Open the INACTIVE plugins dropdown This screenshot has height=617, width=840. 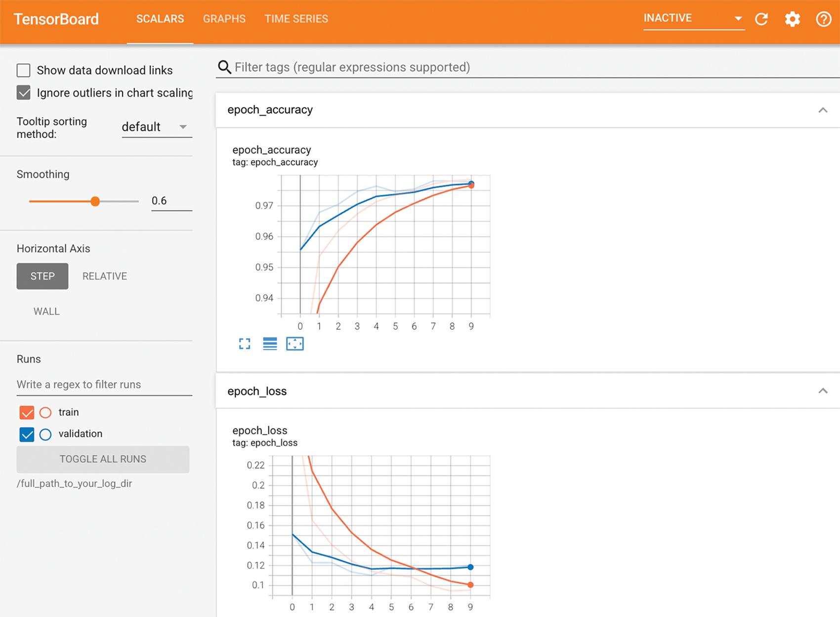(x=693, y=19)
